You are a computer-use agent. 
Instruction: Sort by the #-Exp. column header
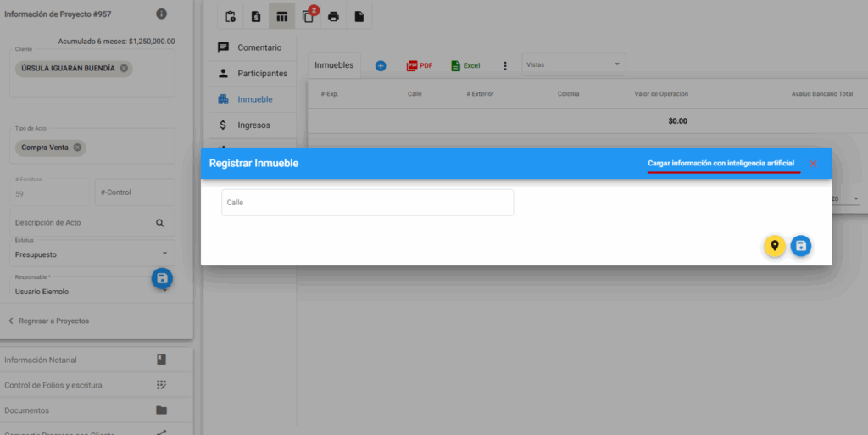tap(330, 94)
